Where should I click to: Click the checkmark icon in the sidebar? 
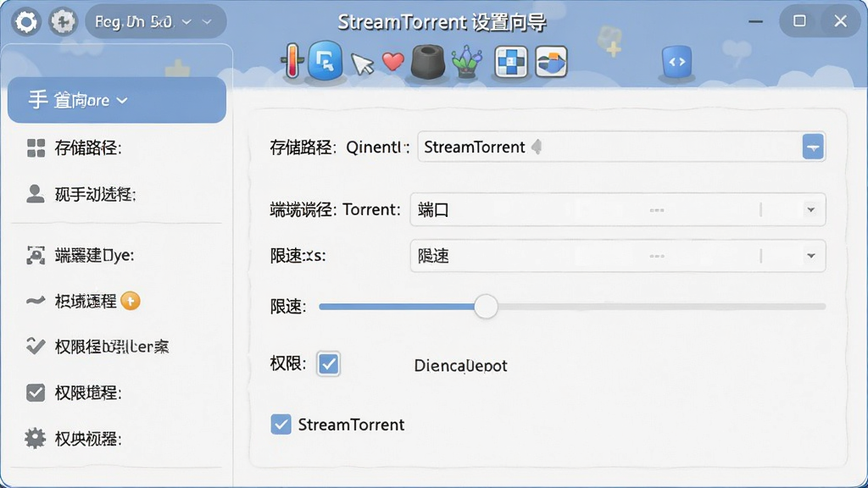click(x=36, y=347)
